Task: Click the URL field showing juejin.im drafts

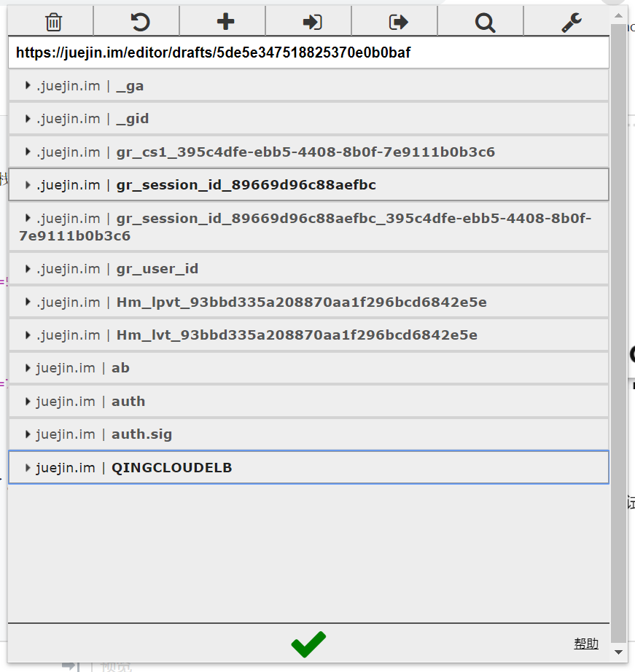Action: click(x=308, y=52)
